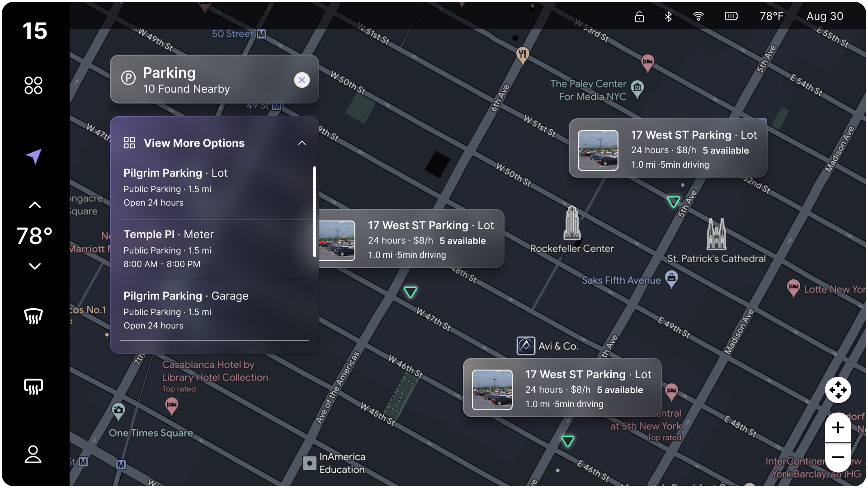Open the apps grid in sidebar
The height and width of the screenshot is (488, 868).
(33, 85)
